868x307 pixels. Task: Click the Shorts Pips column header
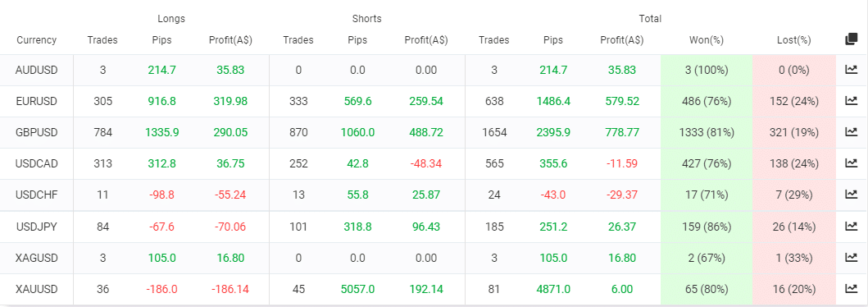[x=357, y=40]
